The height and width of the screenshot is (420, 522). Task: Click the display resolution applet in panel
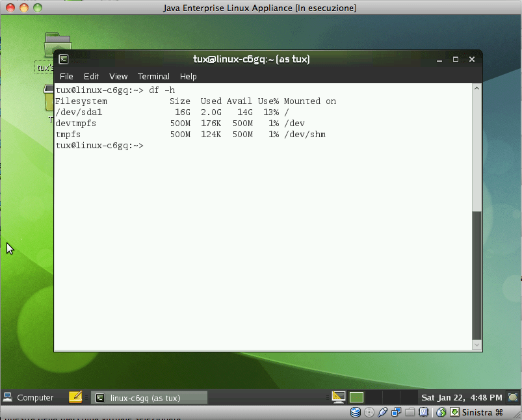(x=339, y=397)
